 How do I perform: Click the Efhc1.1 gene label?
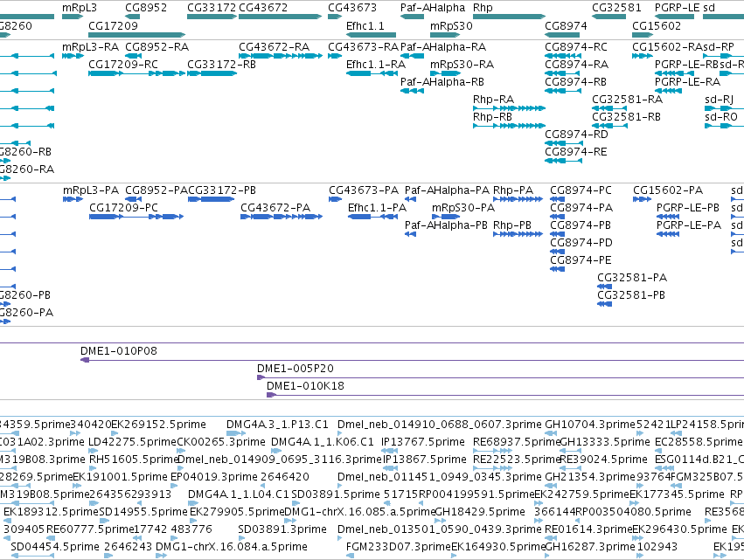365,25
